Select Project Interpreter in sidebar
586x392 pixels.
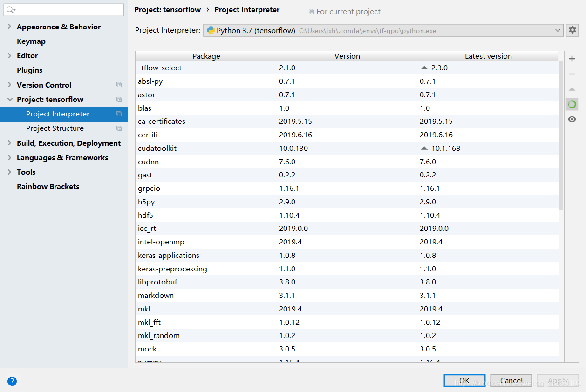coord(64,114)
